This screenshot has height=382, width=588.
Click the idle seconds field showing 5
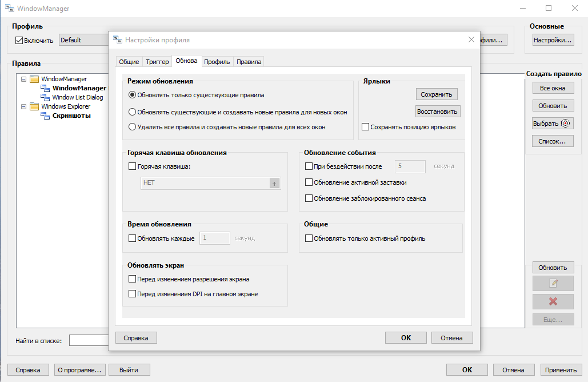[410, 166]
